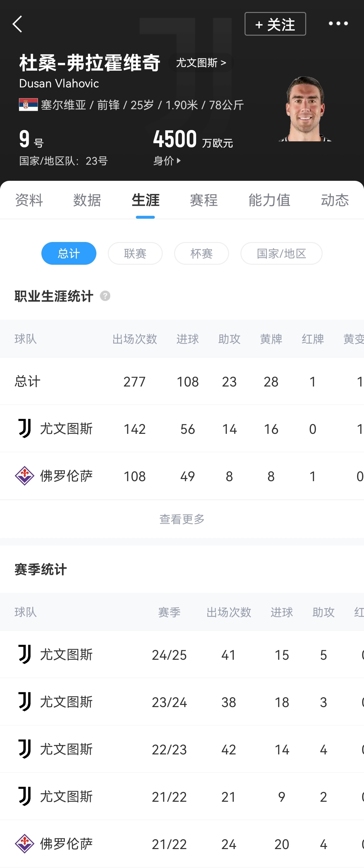Switch to the 能力值 tab
This screenshot has height=868, width=364.
pyautogui.click(x=269, y=200)
